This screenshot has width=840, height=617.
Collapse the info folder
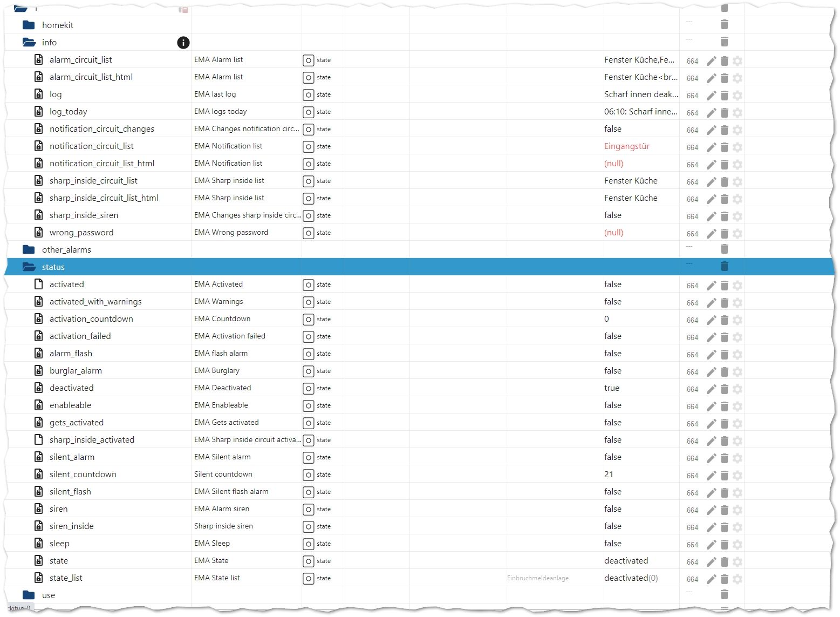click(29, 42)
